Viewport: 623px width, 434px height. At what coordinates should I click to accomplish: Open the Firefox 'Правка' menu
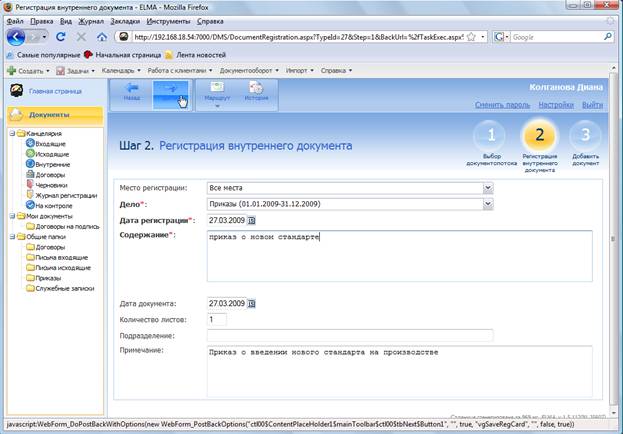[41, 21]
